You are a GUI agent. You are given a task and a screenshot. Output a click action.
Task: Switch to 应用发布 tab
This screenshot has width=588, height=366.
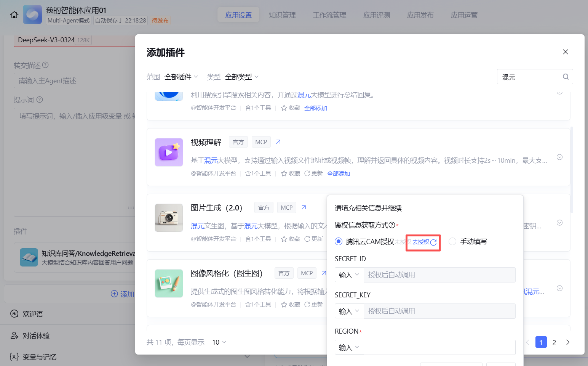point(420,15)
